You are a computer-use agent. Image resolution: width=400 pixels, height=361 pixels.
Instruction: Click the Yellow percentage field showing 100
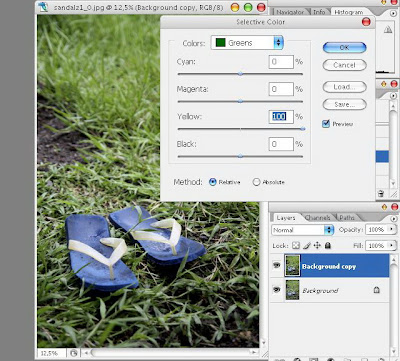pyautogui.click(x=281, y=116)
